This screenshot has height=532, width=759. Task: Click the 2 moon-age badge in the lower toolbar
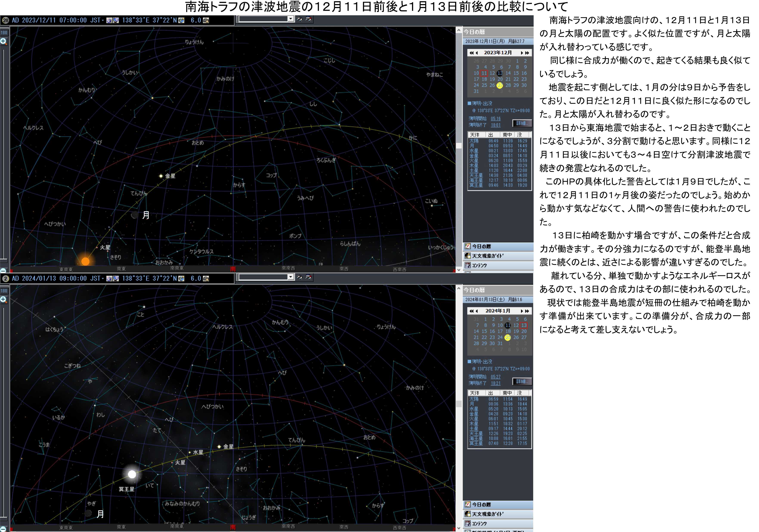(5, 278)
